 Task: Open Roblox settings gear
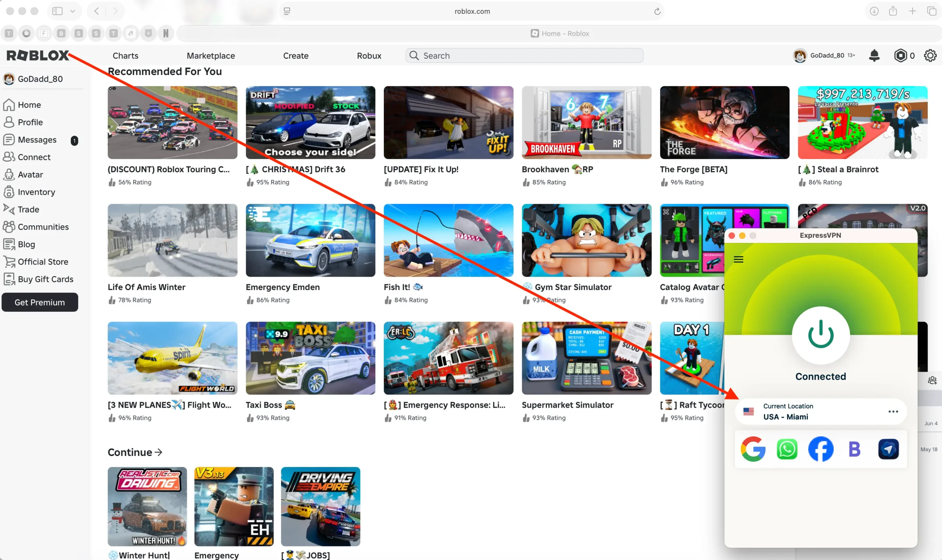(x=929, y=55)
